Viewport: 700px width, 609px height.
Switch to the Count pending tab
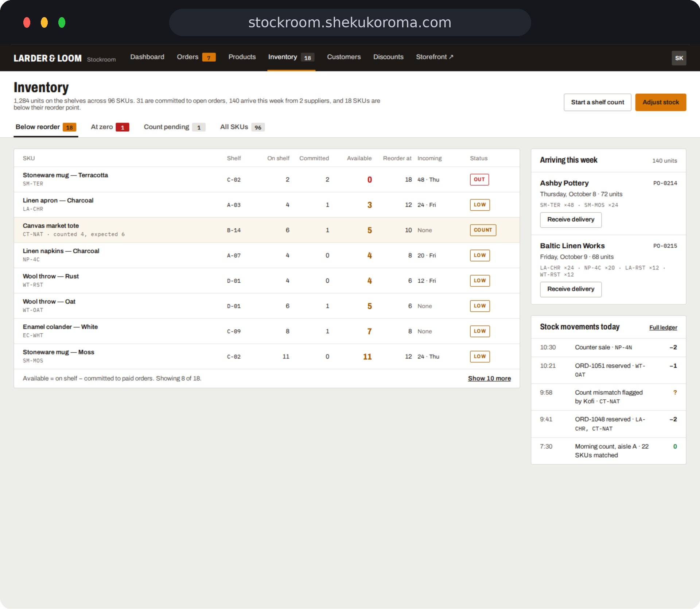174,127
